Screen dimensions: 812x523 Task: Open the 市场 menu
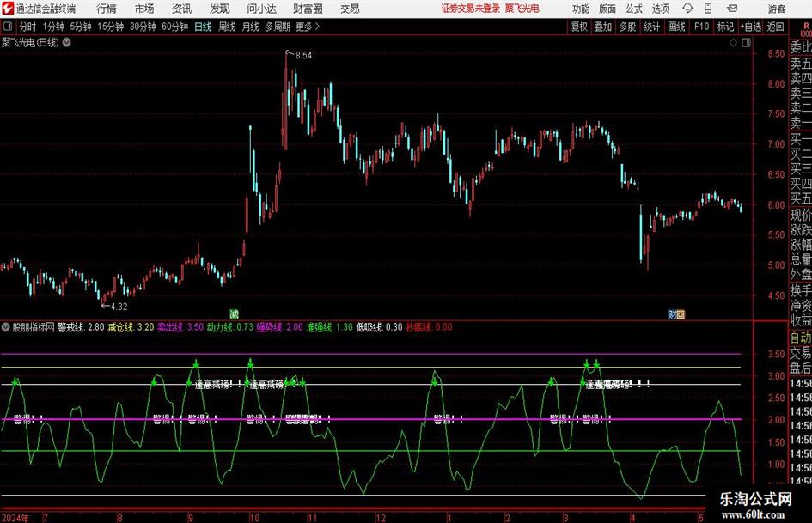tap(144, 9)
